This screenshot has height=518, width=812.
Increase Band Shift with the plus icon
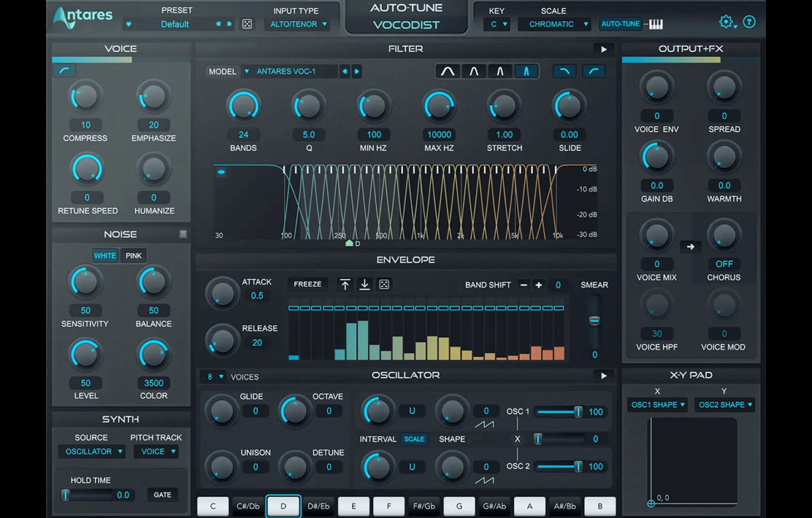(x=539, y=285)
